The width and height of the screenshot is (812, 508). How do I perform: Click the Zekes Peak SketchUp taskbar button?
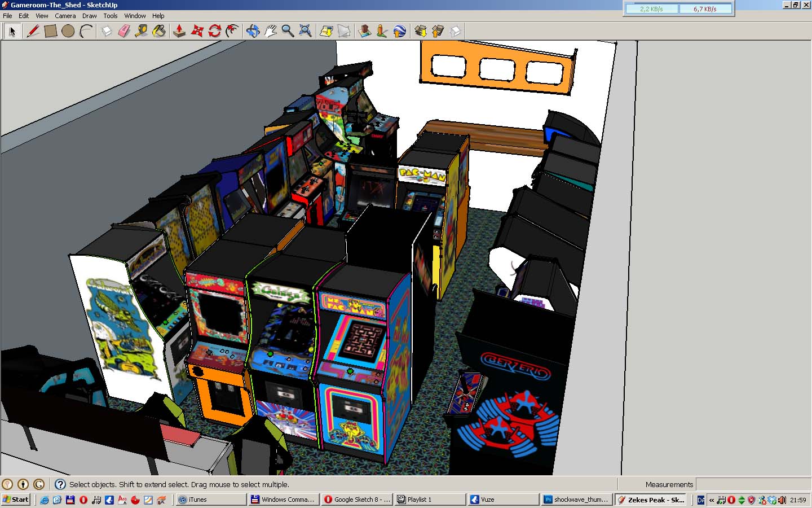(x=651, y=500)
